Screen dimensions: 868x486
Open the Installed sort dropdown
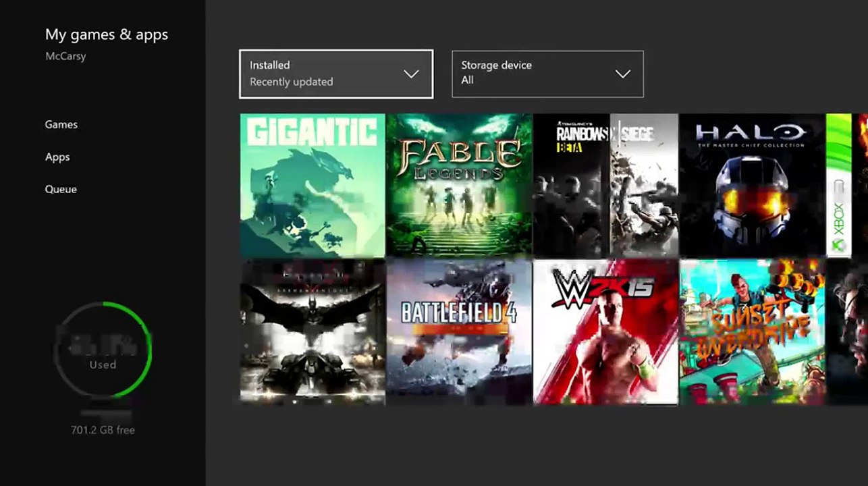point(336,74)
